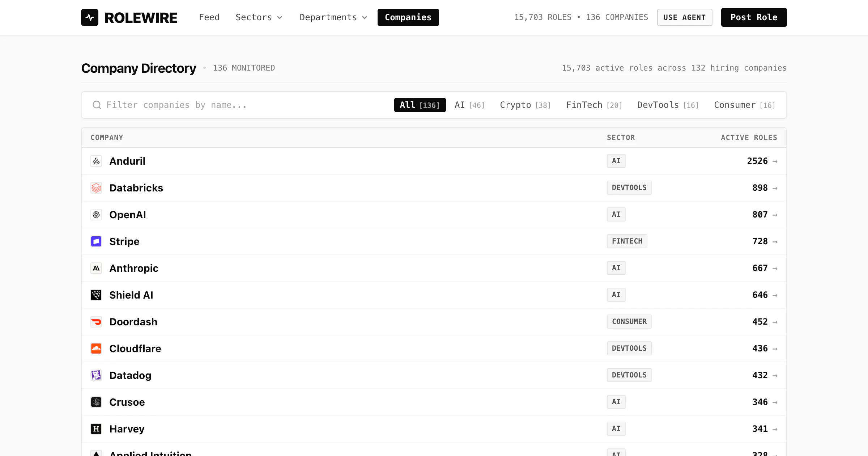Filter by AI [46] sector tab
This screenshot has width=868, height=456.
[x=469, y=105]
